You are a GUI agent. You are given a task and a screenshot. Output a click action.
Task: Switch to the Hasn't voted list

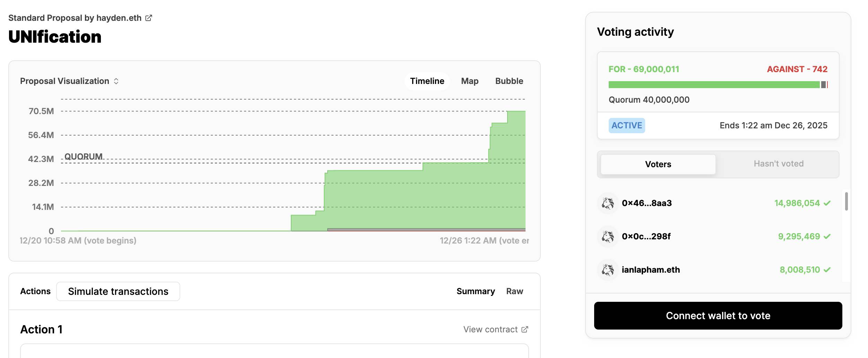778,164
